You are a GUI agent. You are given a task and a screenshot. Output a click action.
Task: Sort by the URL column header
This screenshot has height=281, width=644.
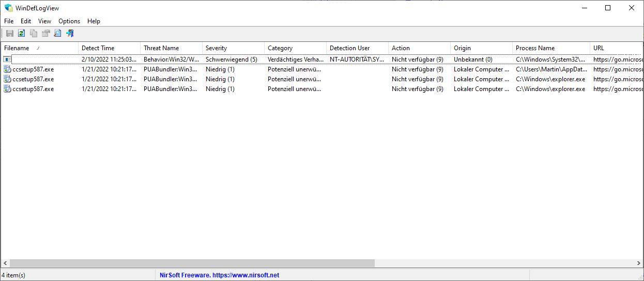click(617, 48)
